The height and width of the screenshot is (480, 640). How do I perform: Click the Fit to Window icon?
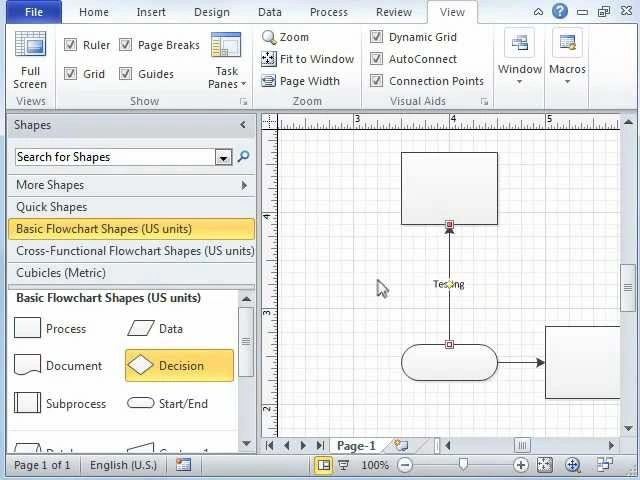(x=269, y=59)
